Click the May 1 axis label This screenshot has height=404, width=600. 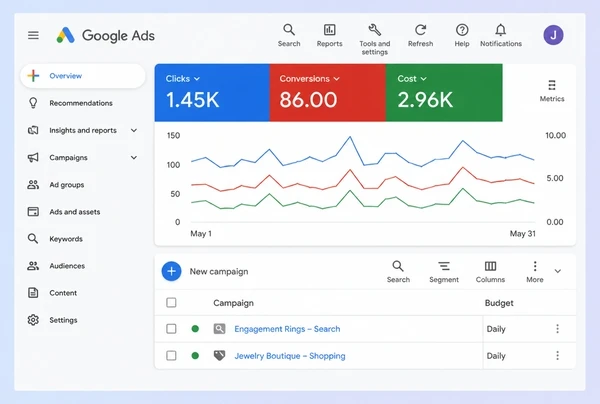tap(201, 233)
